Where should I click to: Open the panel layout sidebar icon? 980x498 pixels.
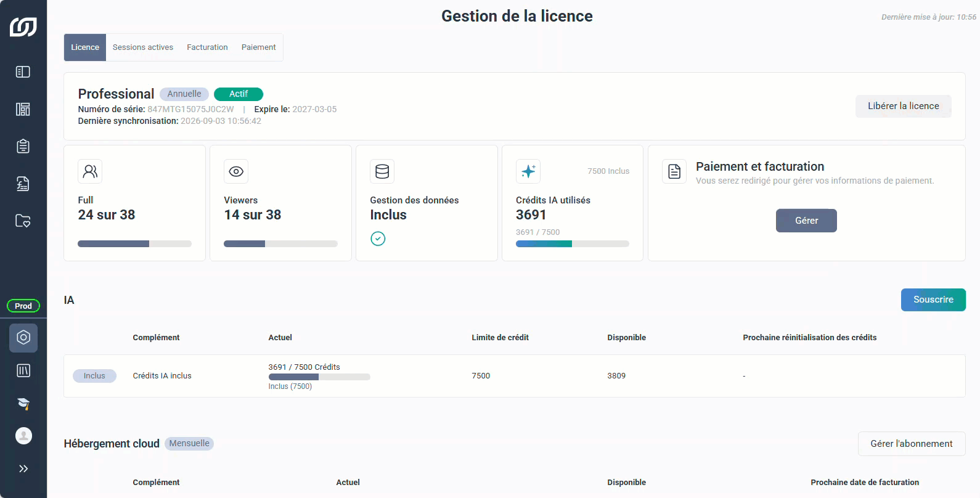coord(23,72)
